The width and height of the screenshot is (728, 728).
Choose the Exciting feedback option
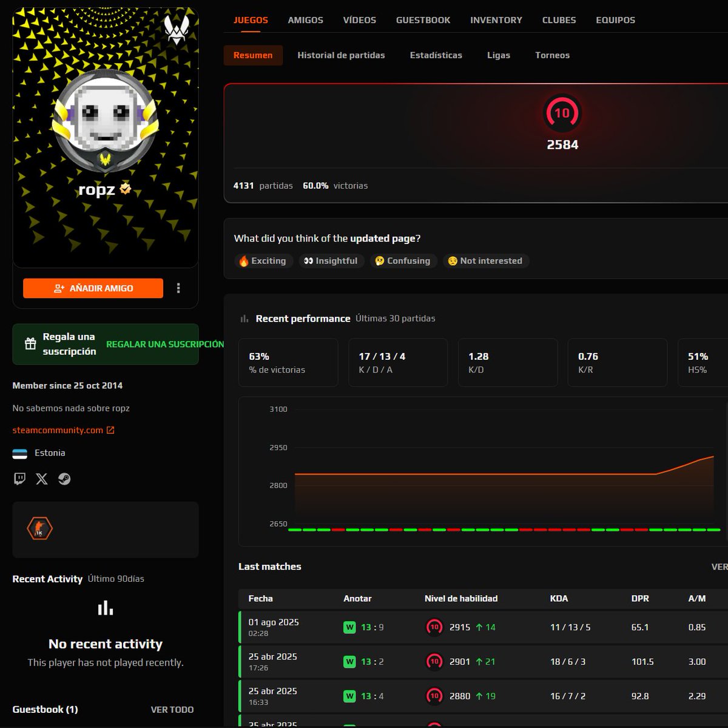264,261
